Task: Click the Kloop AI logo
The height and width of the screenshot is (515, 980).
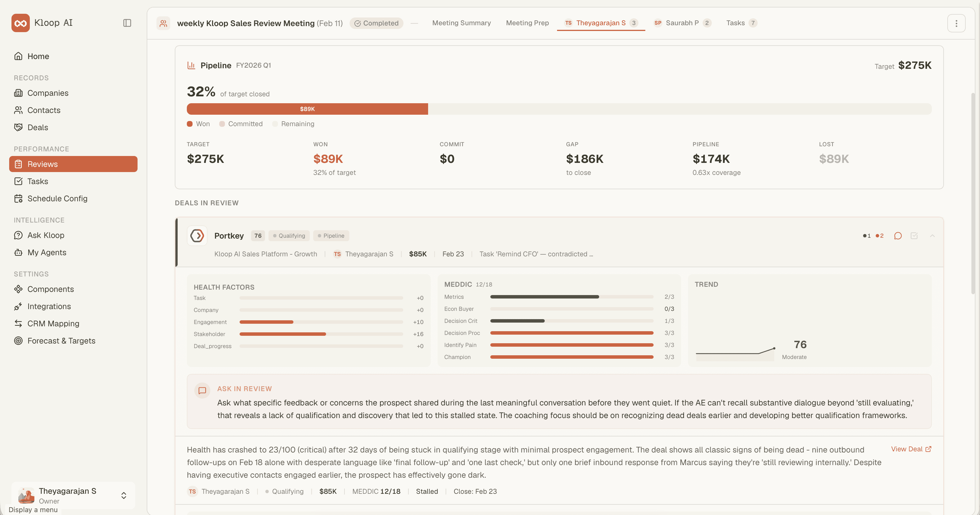Action: point(21,23)
